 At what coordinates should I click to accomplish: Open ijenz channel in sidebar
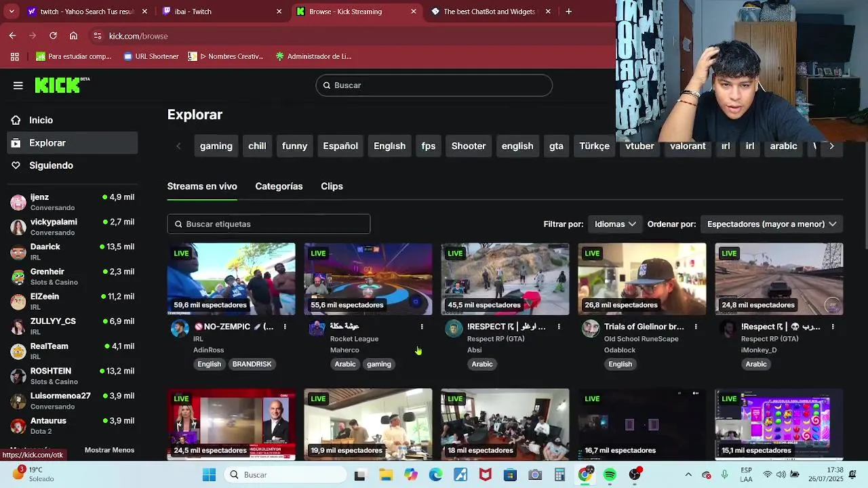point(73,202)
